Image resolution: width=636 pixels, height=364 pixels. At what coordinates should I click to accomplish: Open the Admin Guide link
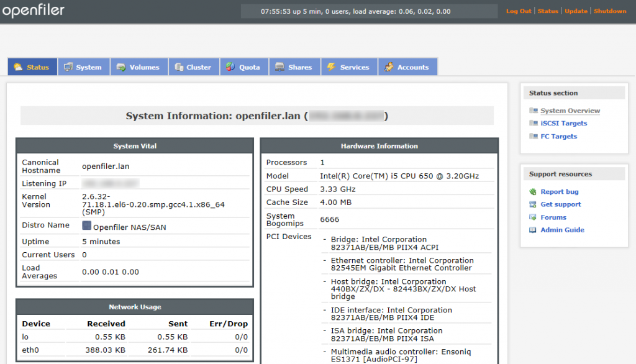coord(562,230)
